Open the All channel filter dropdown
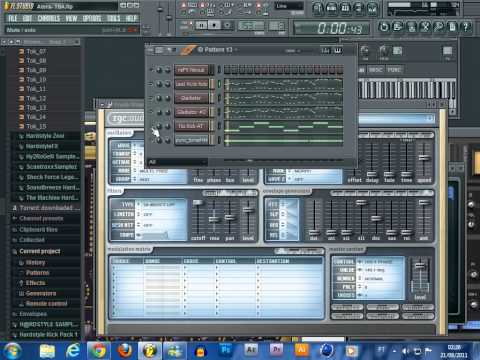Image resolution: width=480 pixels, height=360 pixels. coord(177,162)
